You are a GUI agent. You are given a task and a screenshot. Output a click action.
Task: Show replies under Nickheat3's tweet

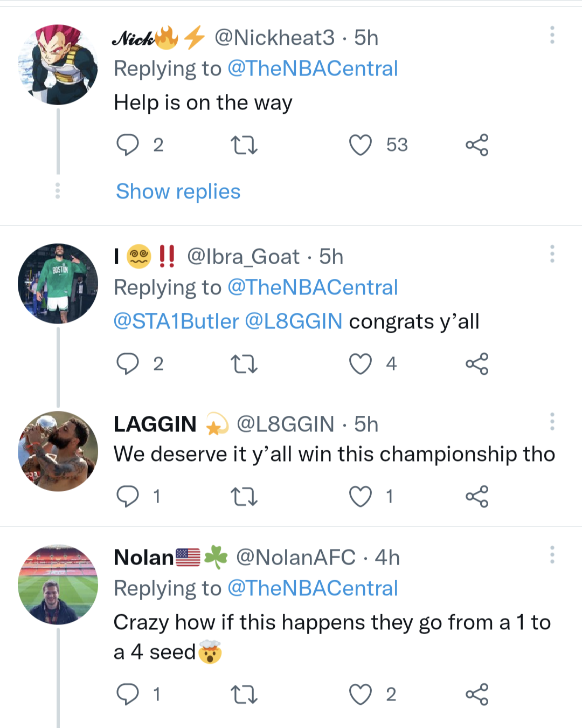click(178, 191)
